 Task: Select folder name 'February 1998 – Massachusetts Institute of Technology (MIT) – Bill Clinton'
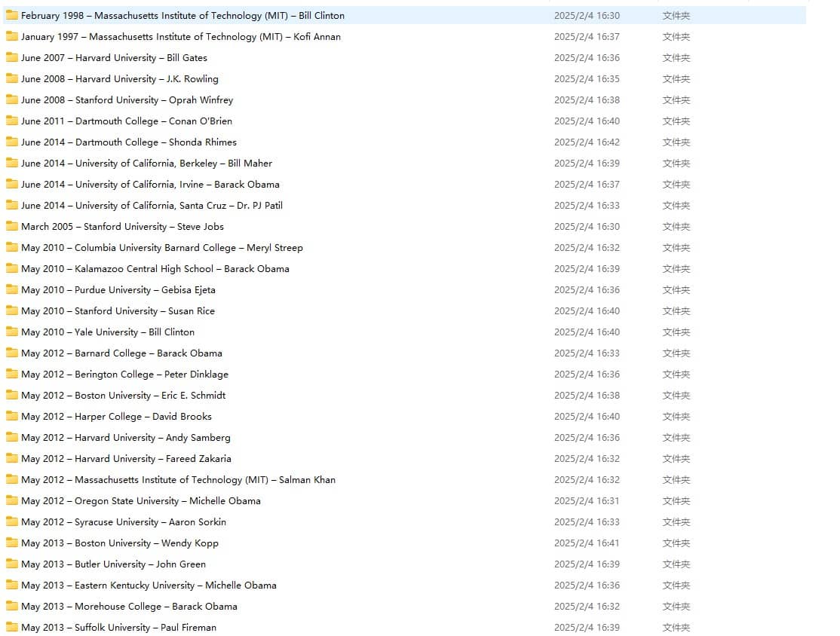tap(182, 16)
